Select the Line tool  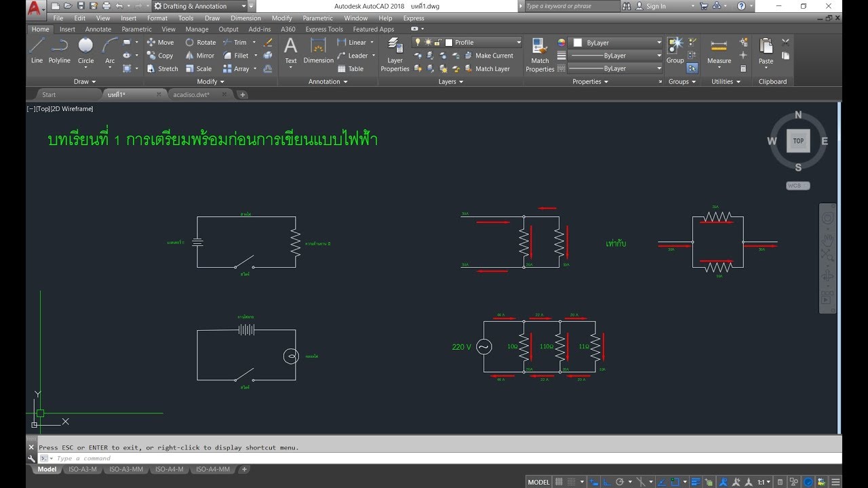[x=37, y=51]
